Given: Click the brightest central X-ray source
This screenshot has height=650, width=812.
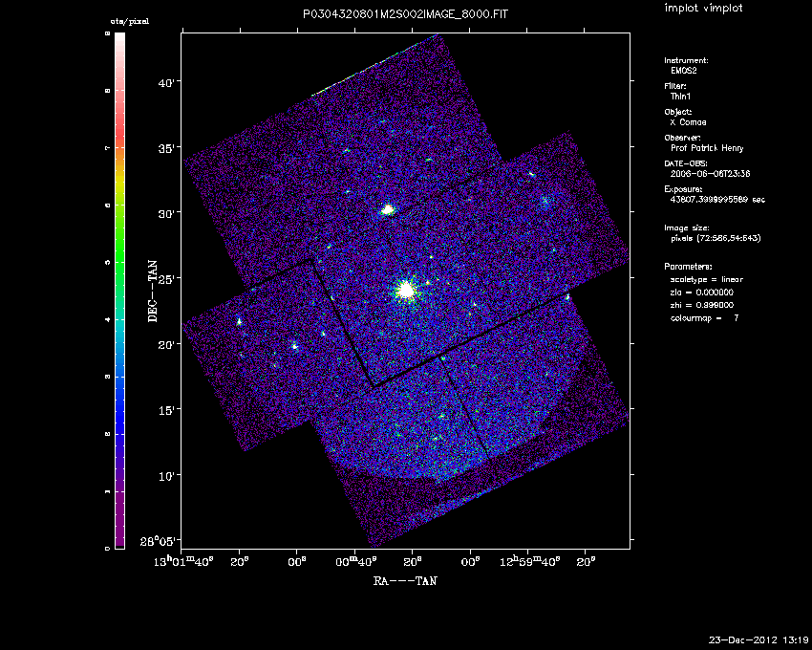Looking at the screenshot, I should (x=406, y=291).
